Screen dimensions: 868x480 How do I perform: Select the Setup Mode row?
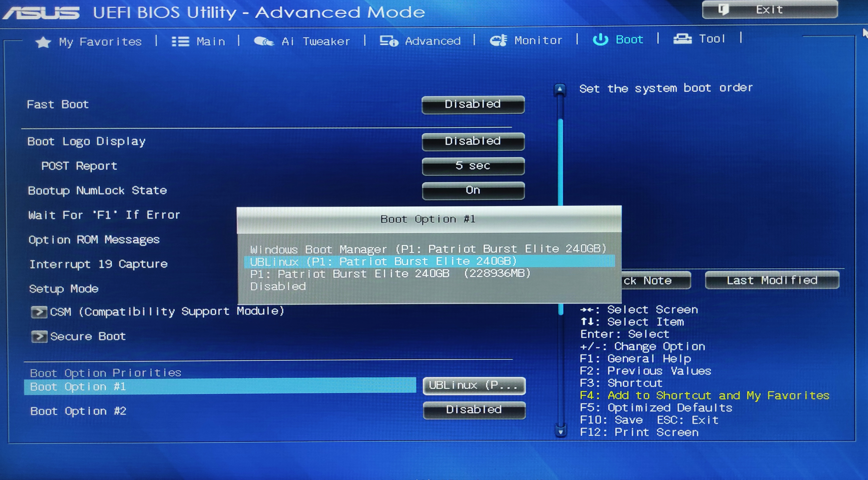[64, 289]
